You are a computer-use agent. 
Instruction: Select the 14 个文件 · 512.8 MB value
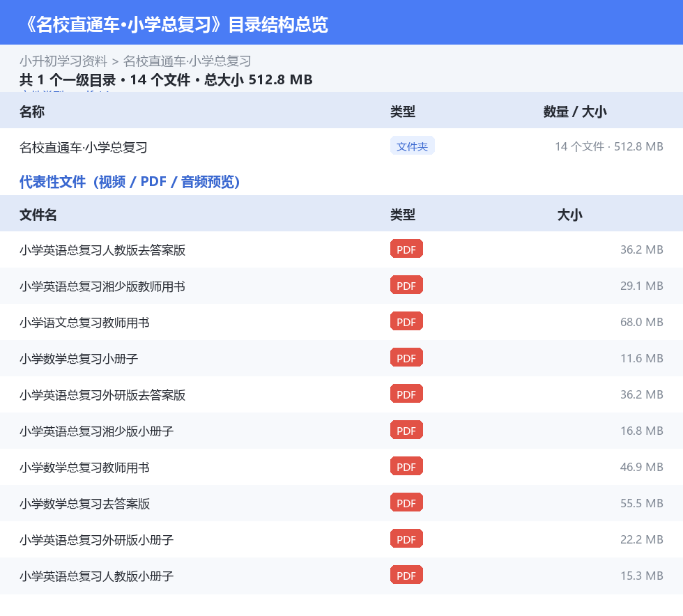point(609,146)
